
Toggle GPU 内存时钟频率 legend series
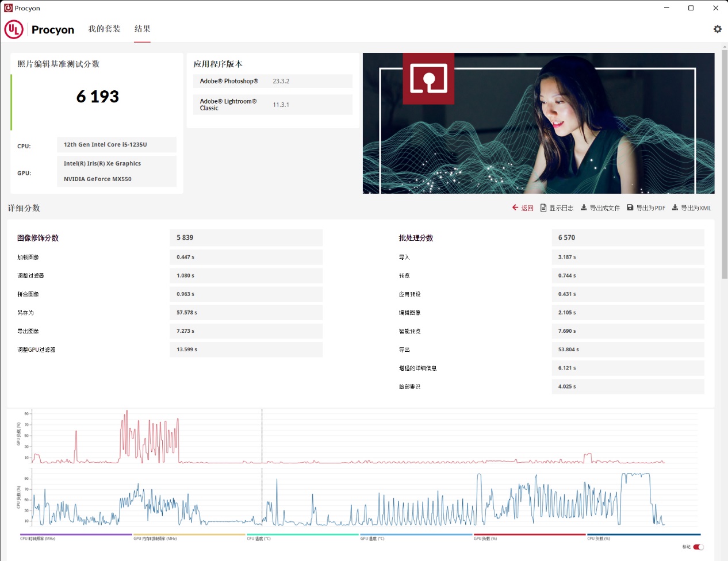155,539
